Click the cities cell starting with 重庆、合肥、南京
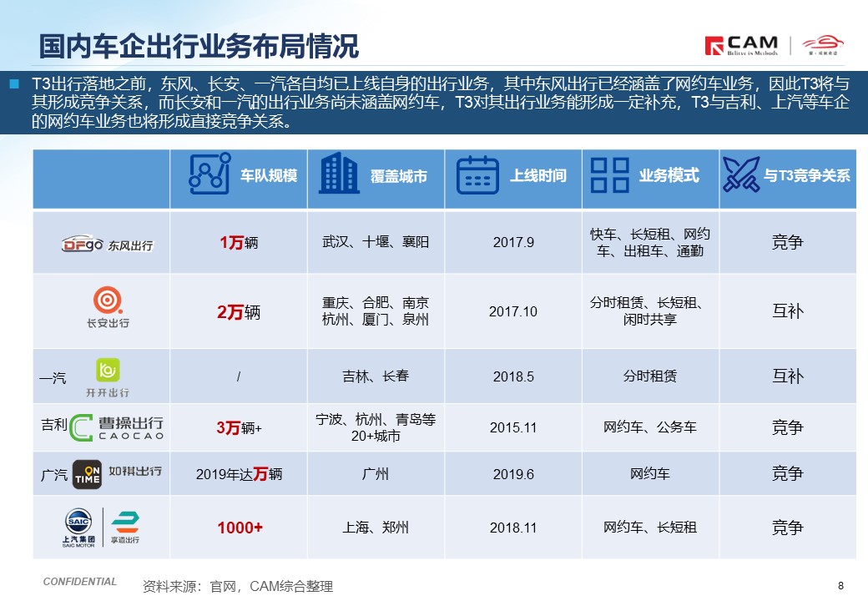Screen dimensions: 868x601 [376, 311]
